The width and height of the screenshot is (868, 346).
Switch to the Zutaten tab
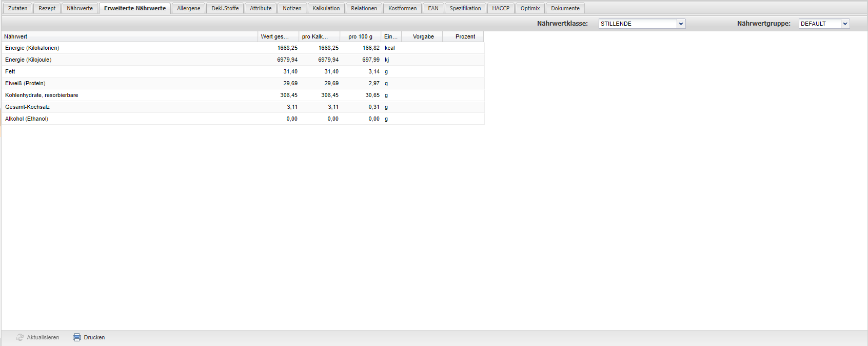pos(18,8)
